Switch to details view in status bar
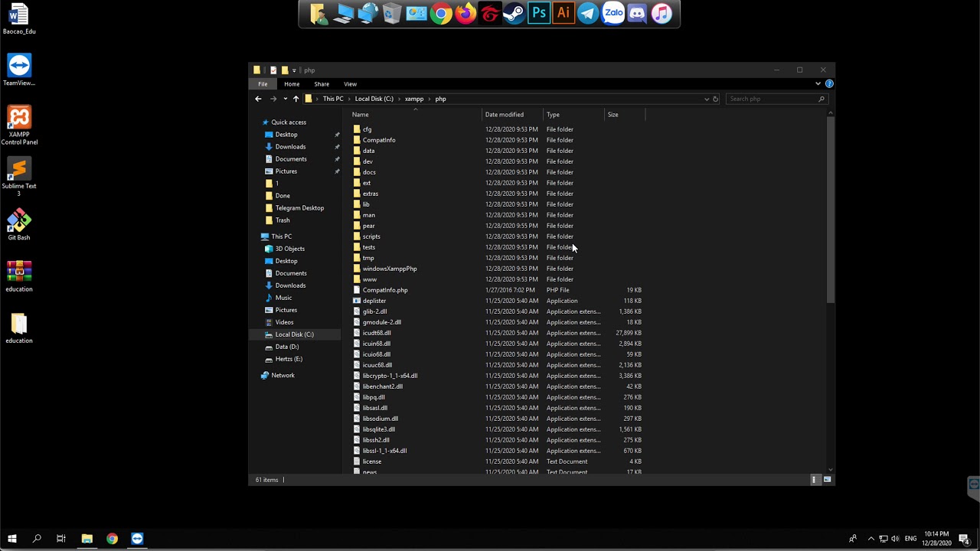 (x=814, y=480)
